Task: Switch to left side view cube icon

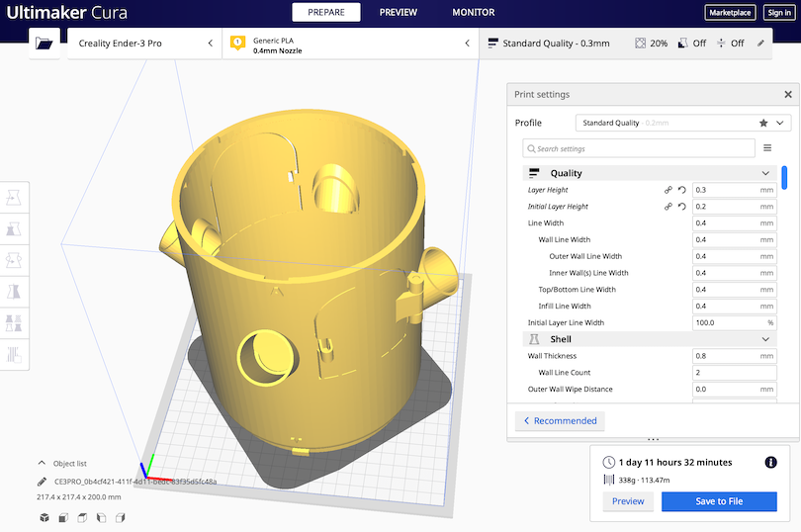Action: tap(101, 518)
